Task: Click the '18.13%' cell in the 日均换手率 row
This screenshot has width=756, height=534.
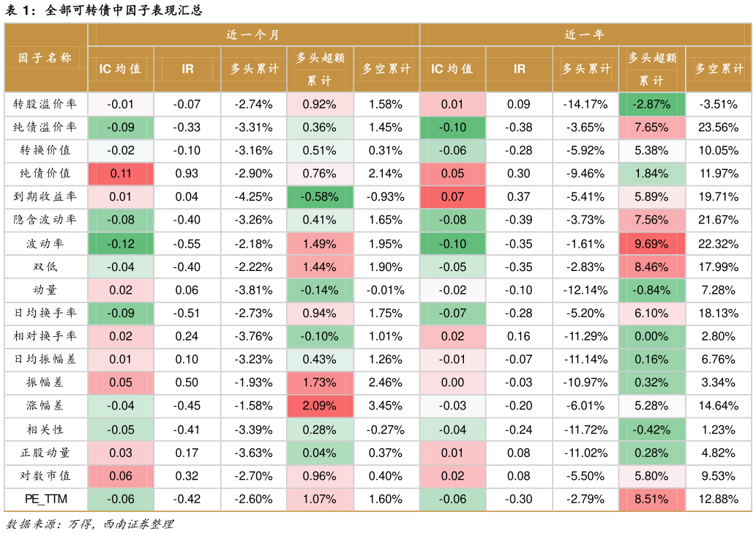Action: [719, 314]
